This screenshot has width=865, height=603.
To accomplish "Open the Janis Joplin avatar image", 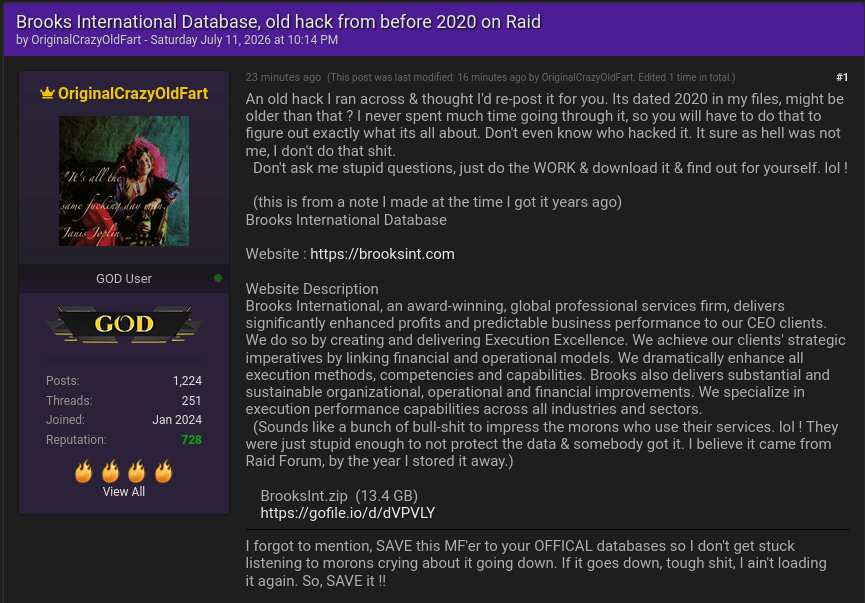I will pos(124,181).
